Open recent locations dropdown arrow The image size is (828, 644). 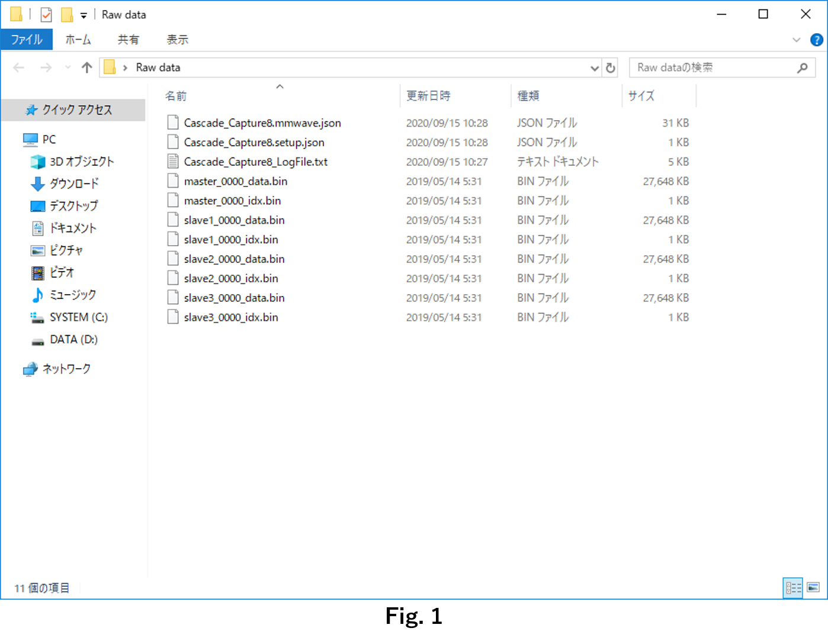pyautogui.click(x=68, y=67)
